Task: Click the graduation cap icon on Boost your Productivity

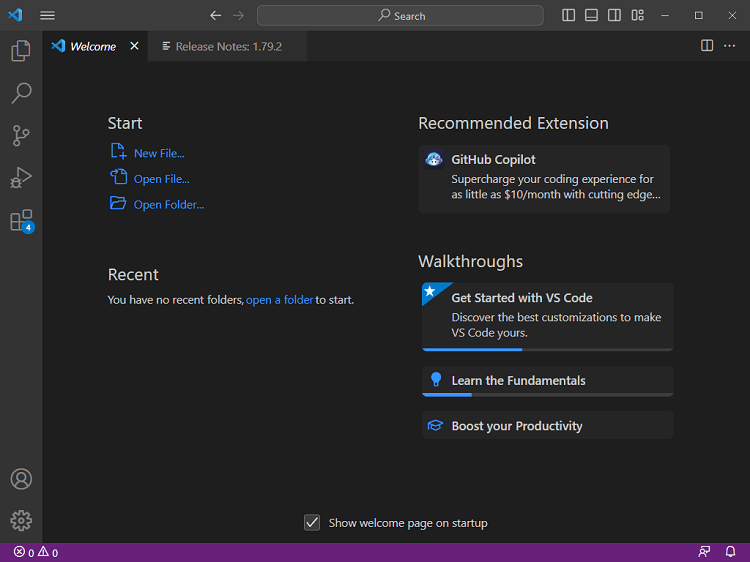Action: pyautogui.click(x=435, y=425)
